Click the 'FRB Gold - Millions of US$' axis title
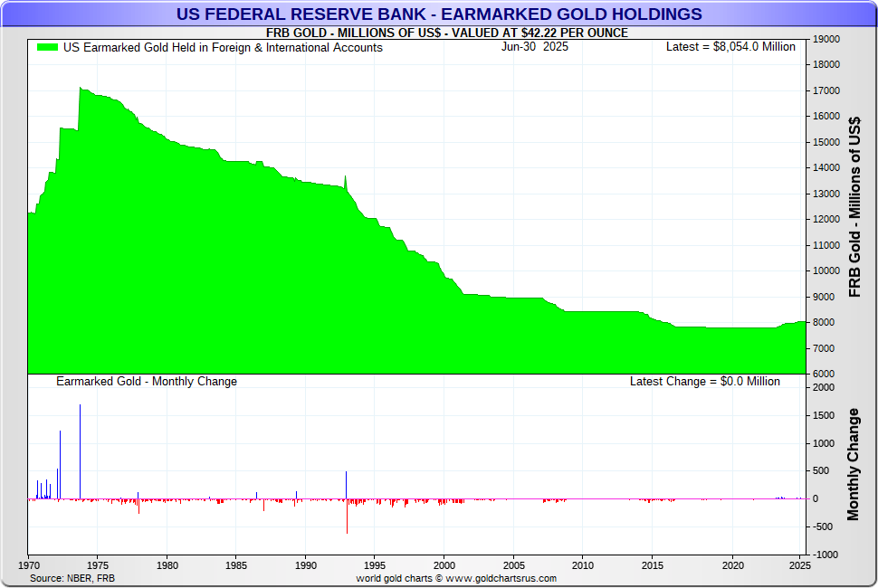878x588 pixels. (854, 206)
